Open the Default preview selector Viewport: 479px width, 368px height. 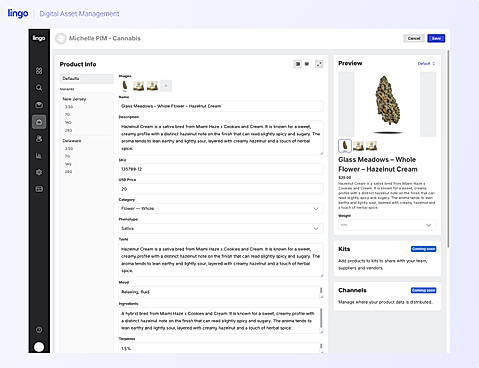click(x=426, y=63)
